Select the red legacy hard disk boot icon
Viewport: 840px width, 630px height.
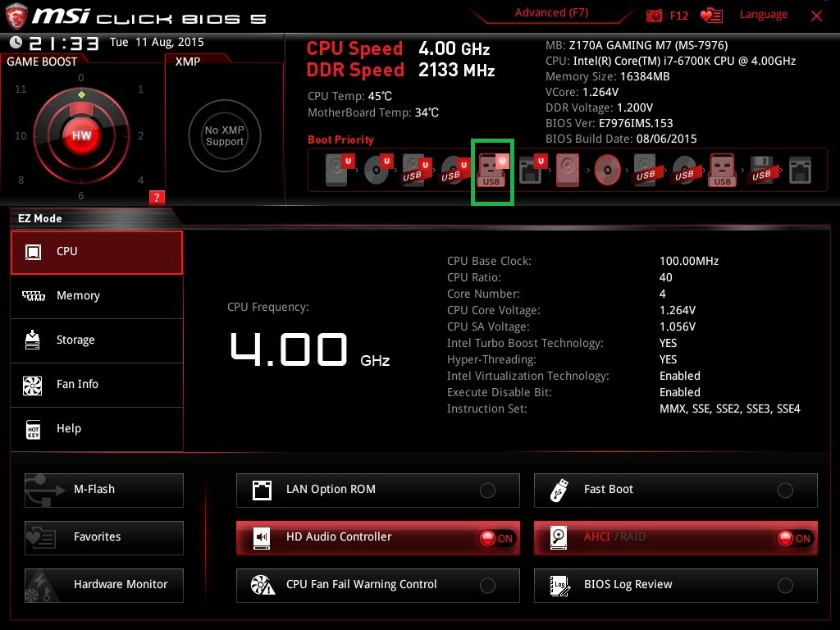(x=568, y=170)
